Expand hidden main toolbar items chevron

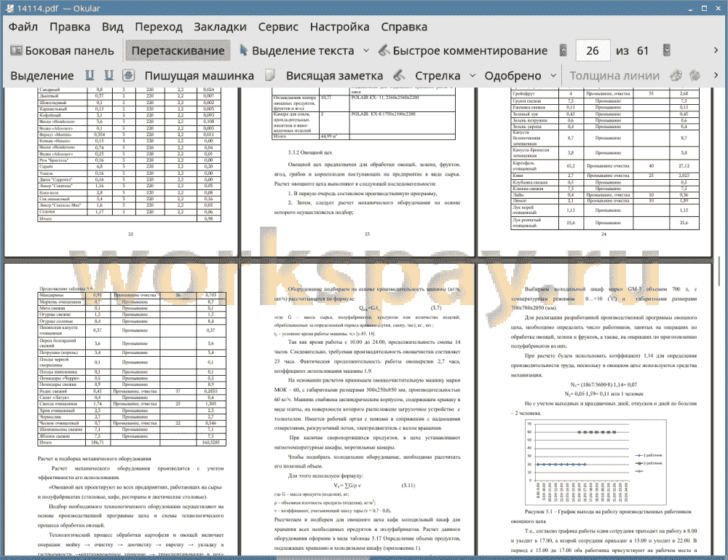point(716,50)
